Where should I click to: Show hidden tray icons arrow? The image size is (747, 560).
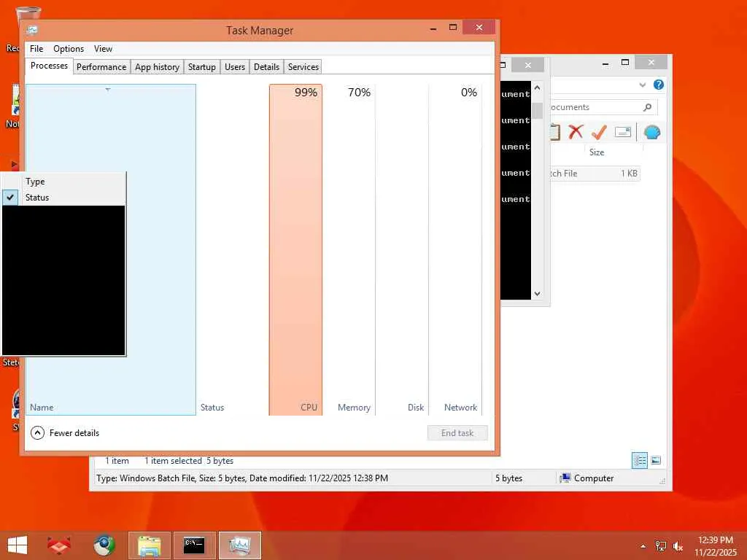(x=643, y=546)
